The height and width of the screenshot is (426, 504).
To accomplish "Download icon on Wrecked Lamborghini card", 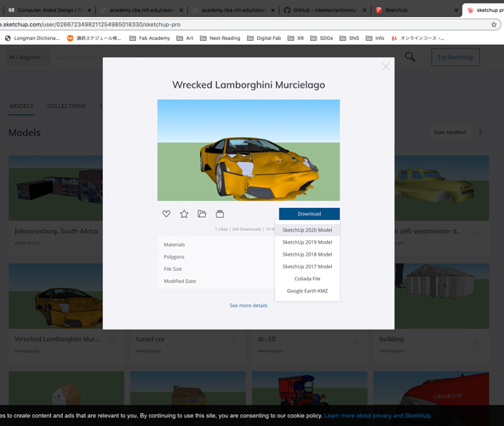I will coord(112,339).
